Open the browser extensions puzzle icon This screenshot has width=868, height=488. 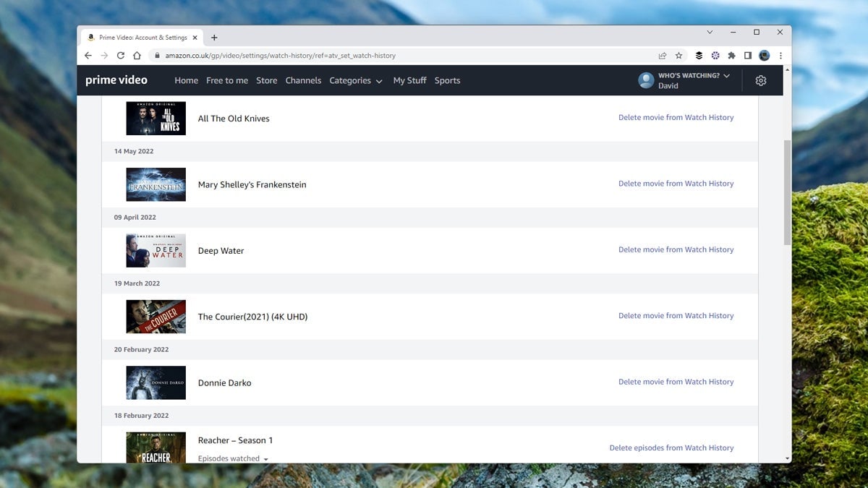pyautogui.click(x=731, y=55)
